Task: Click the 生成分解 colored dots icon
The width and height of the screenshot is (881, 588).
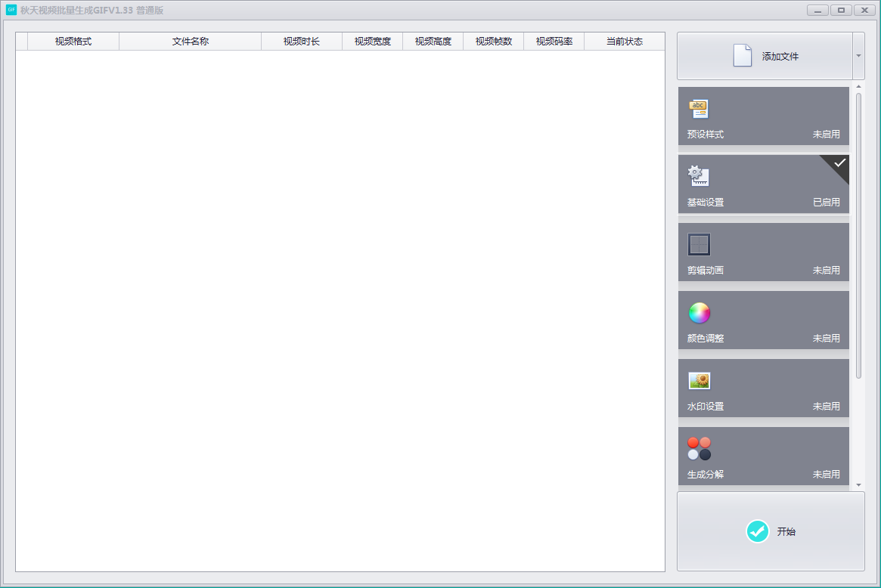Action: 699,448
